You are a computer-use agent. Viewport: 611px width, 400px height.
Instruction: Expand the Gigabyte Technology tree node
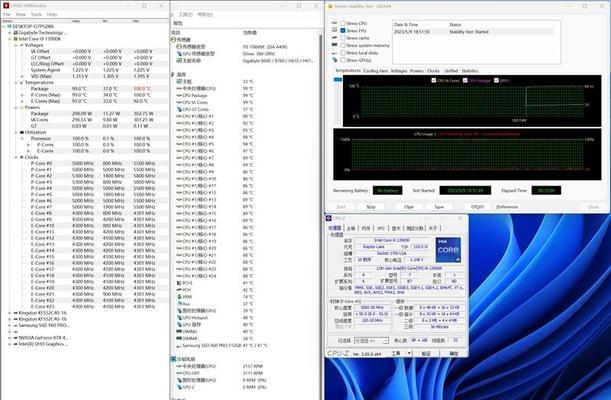10,33
